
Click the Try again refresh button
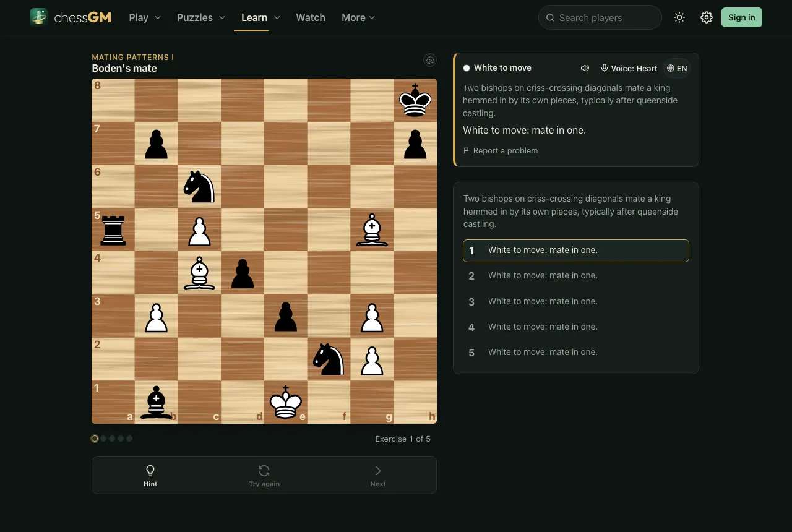(x=264, y=475)
